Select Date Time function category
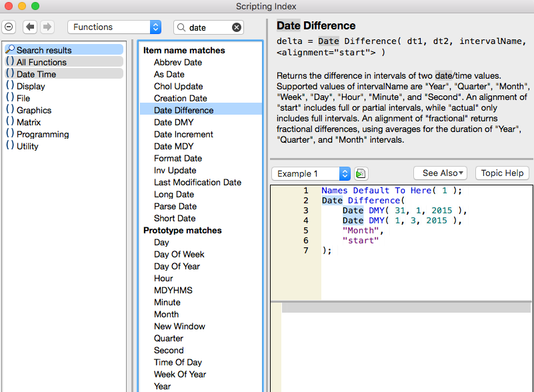Image resolution: width=534 pixels, height=392 pixels. click(x=36, y=74)
